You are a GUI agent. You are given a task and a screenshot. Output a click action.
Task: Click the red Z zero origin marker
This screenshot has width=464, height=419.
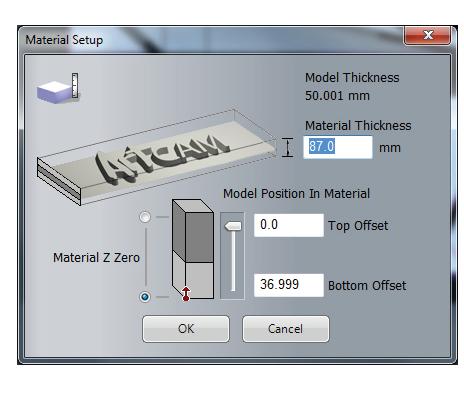[x=186, y=294]
